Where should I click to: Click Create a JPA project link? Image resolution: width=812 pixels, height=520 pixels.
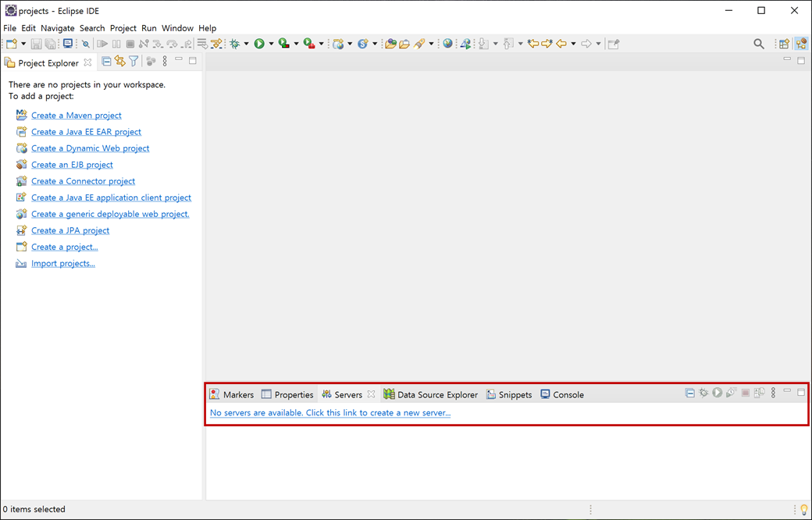tap(70, 230)
